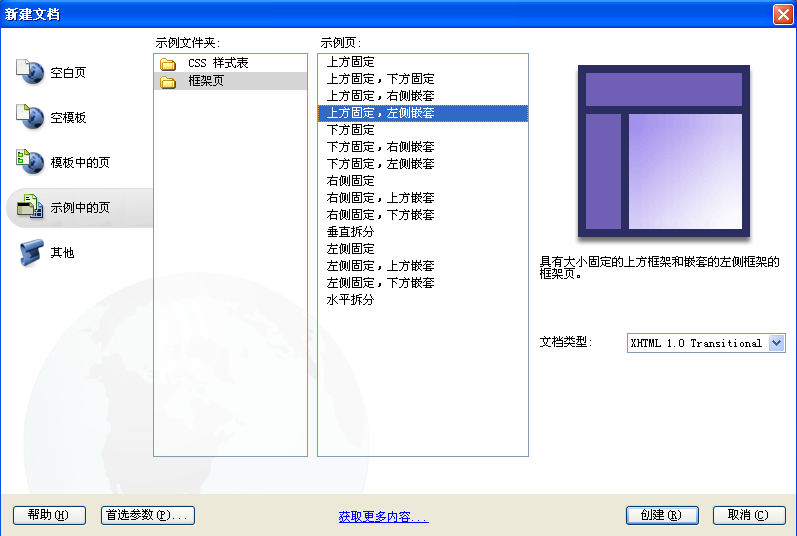This screenshot has width=797, height=536.
Task: Open 首选参数 preferences button
Action: (x=148, y=515)
